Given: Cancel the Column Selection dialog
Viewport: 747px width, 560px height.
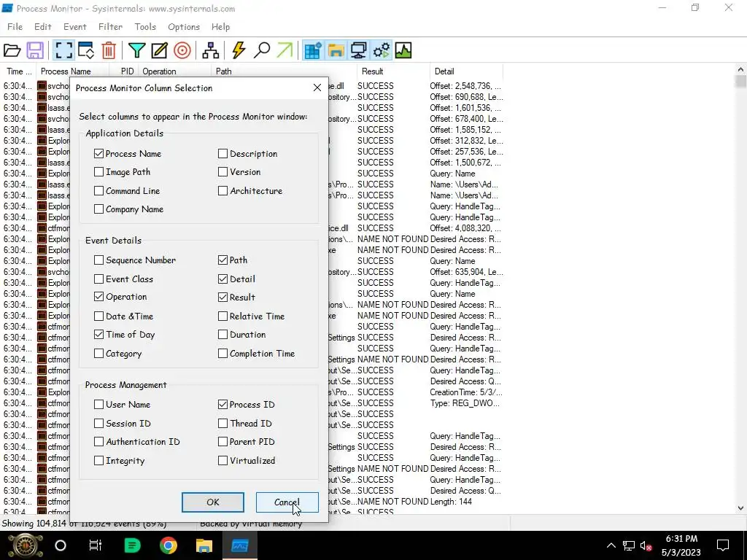Looking at the screenshot, I should coord(287,502).
